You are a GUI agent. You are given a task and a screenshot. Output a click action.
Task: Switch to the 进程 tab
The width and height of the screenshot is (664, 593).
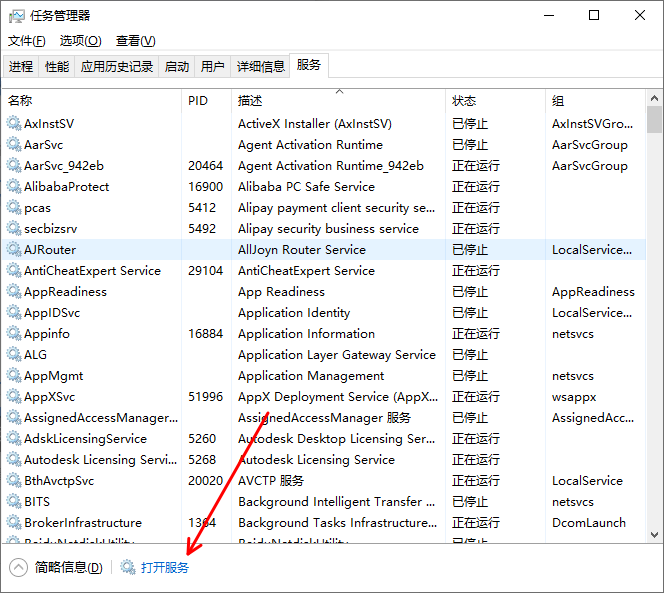[21, 67]
